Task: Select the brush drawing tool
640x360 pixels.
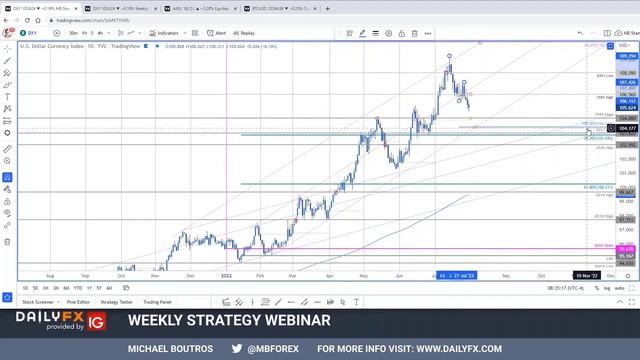Action: click(x=7, y=85)
